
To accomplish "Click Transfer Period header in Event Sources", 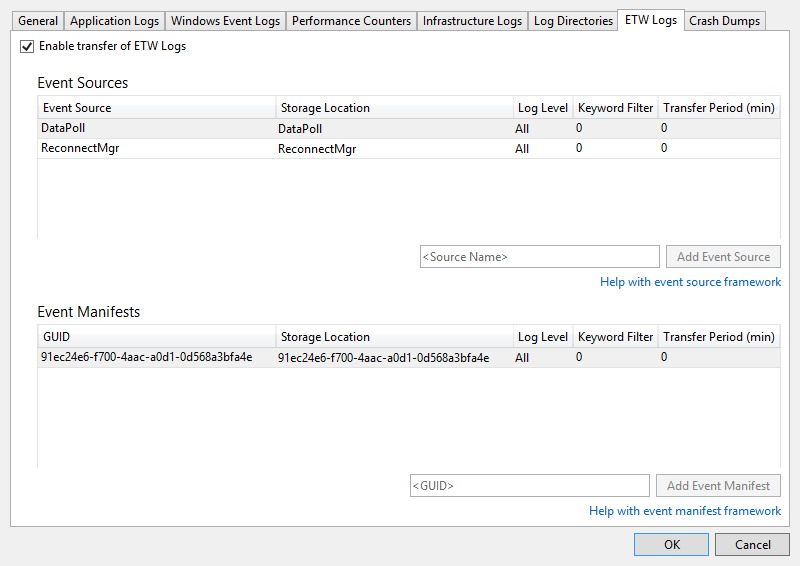I will click(x=719, y=108).
